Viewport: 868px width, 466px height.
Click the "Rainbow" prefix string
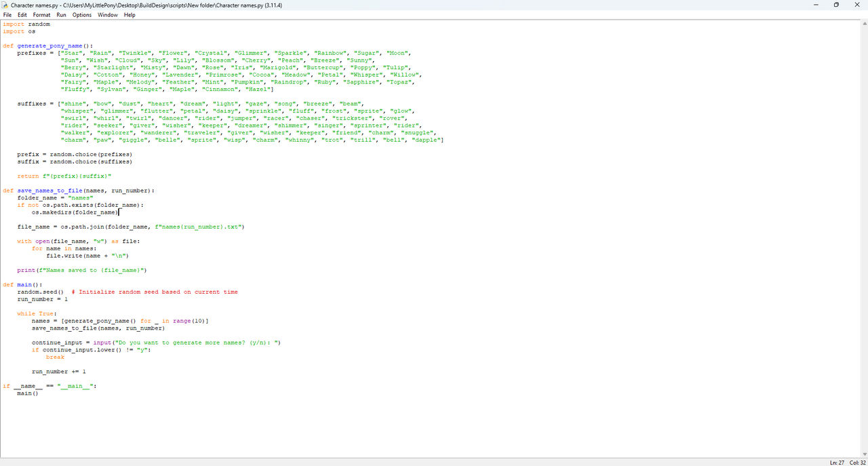331,53
